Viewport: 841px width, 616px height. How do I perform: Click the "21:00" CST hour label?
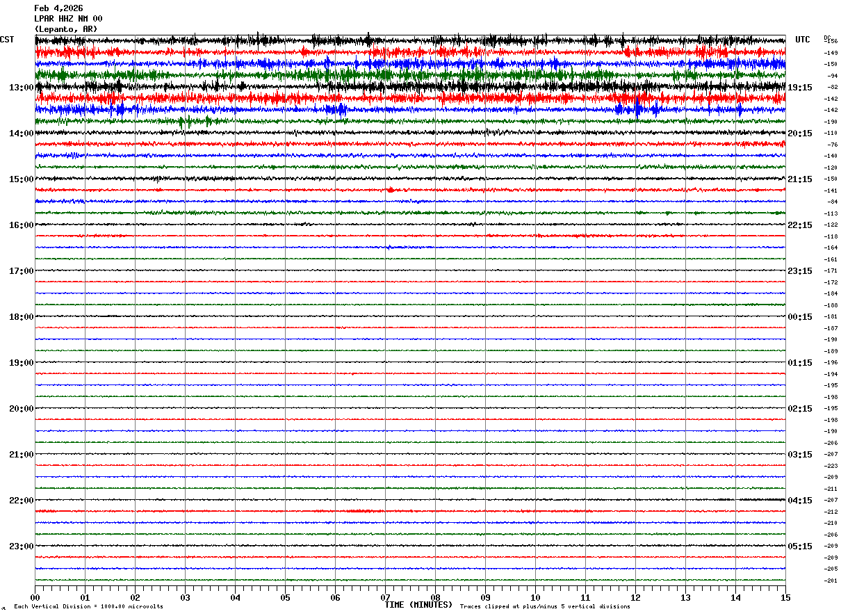(22, 455)
